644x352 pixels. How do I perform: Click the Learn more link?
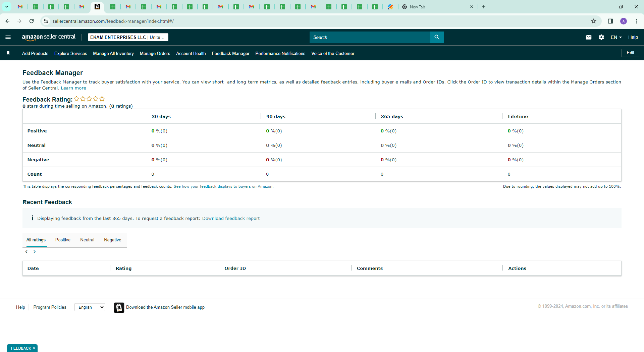pyautogui.click(x=73, y=88)
